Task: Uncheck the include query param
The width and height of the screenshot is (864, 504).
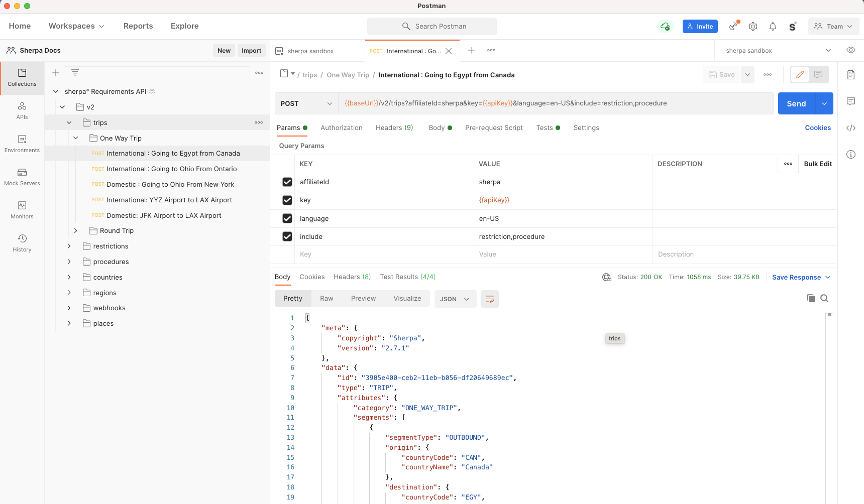Action: tap(287, 236)
